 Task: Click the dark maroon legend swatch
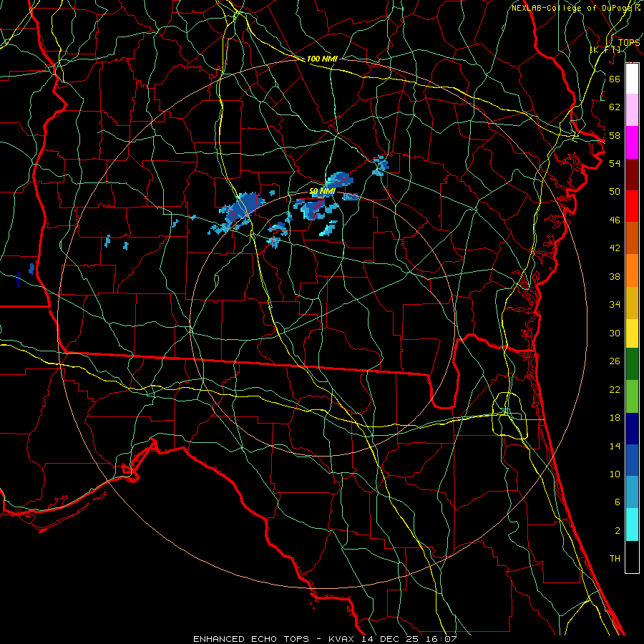pyautogui.click(x=632, y=175)
